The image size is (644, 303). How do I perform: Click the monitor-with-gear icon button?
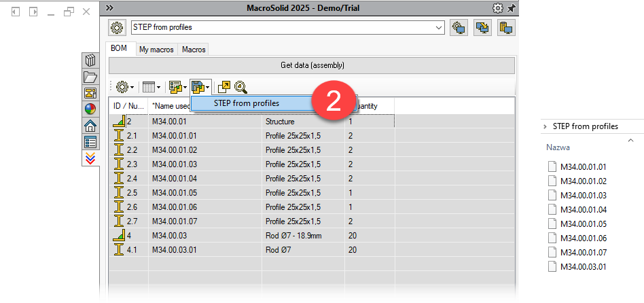(459, 27)
